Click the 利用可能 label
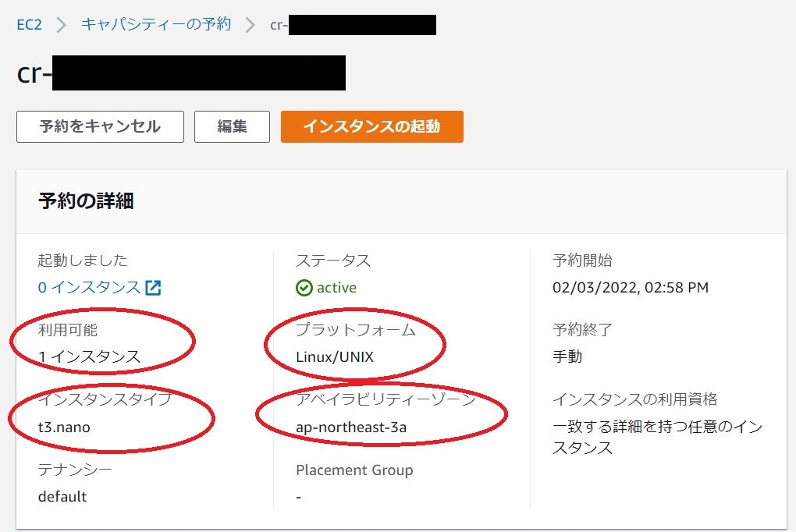The width and height of the screenshot is (796, 532). [68, 330]
